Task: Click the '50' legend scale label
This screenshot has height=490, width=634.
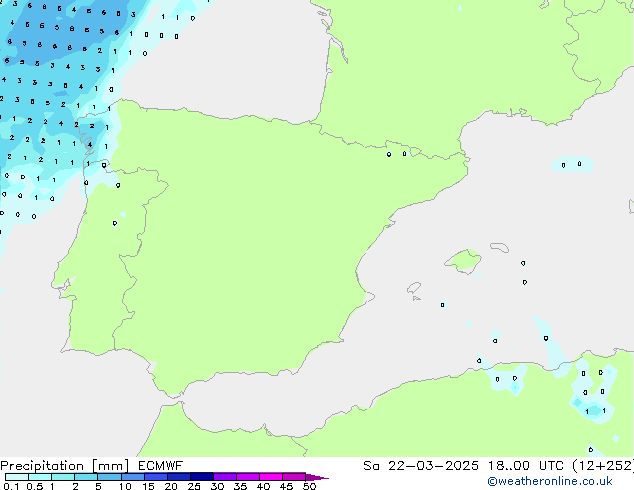Action: (x=309, y=486)
